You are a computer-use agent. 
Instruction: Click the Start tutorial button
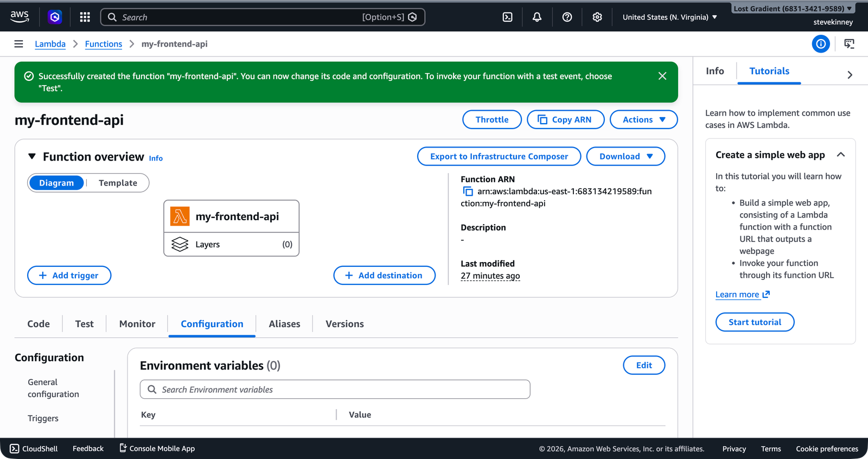[x=755, y=322]
